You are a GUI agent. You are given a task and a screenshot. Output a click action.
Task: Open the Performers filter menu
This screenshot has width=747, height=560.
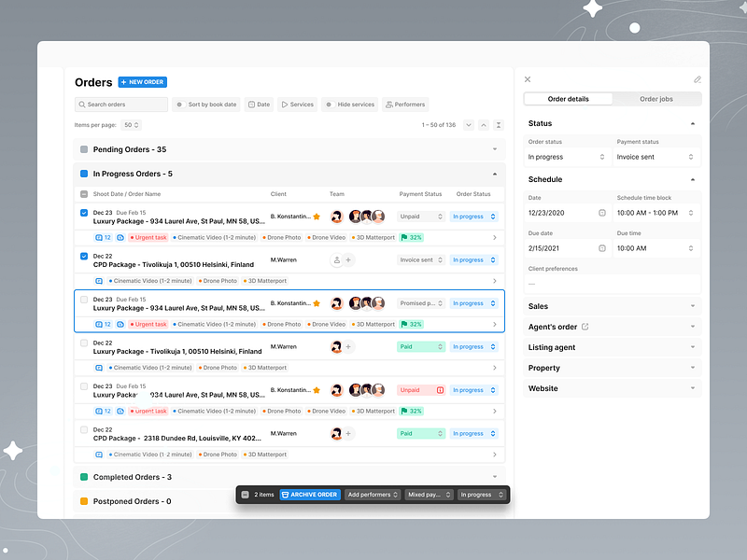[x=405, y=104]
